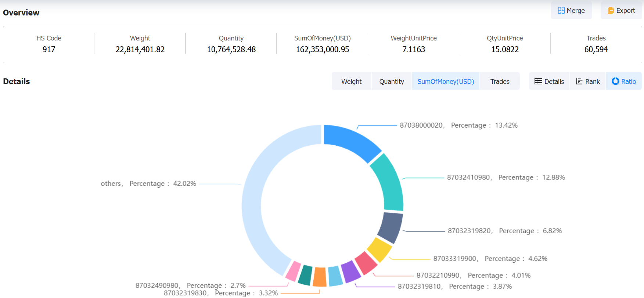Click the yellow 87033319900 donut segment
Screen dimensions: 644x298
[x=379, y=250]
